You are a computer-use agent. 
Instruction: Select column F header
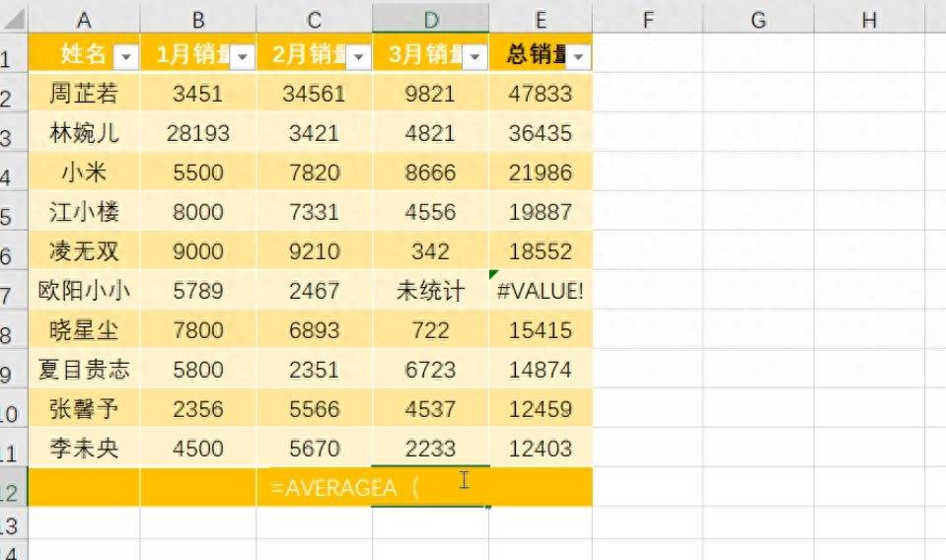648,20
